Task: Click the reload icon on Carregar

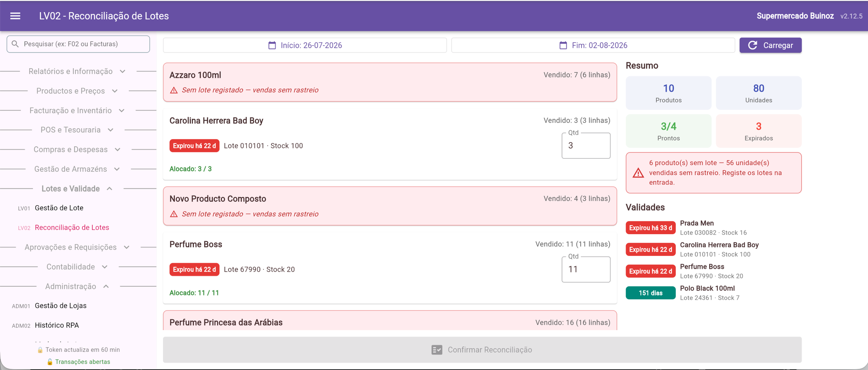Action: pos(753,45)
